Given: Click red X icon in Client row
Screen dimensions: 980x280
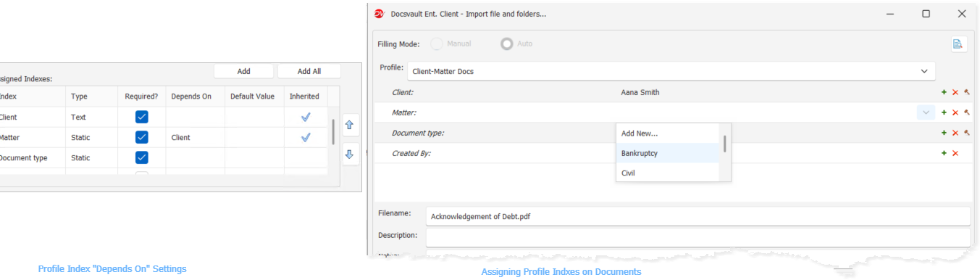Looking at the screenshot, I should (955, 92).
